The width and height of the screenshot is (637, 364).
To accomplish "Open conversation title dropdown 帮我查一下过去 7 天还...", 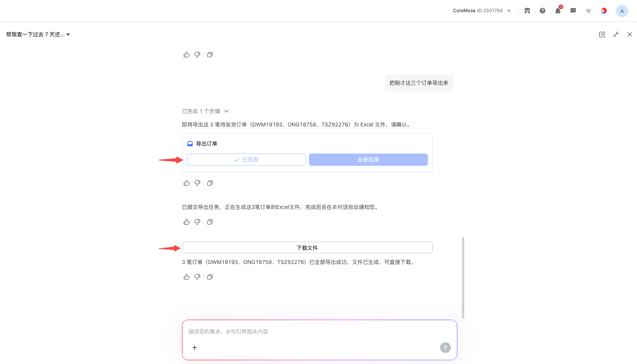I will tap(38, 34).
